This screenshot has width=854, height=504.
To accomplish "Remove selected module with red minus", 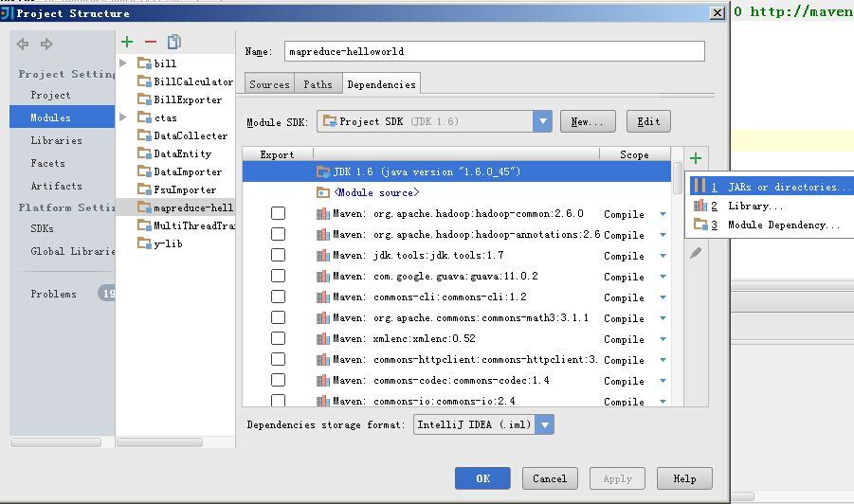I will [x=151, y=42].
